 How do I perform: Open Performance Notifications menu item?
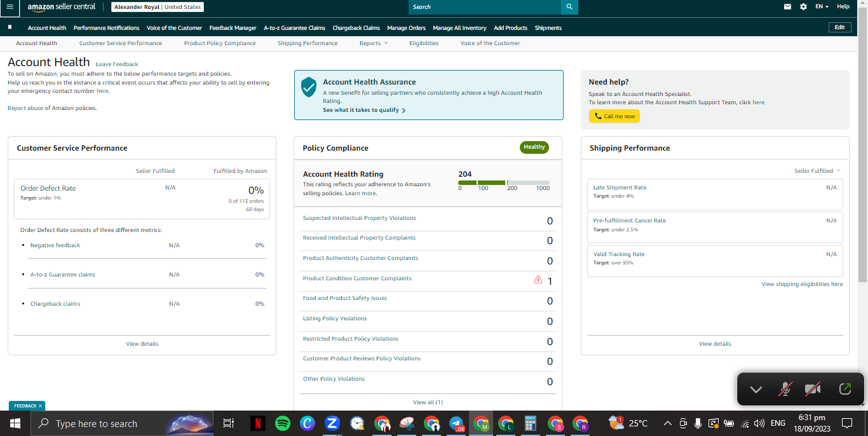click(x=106, y=28)
